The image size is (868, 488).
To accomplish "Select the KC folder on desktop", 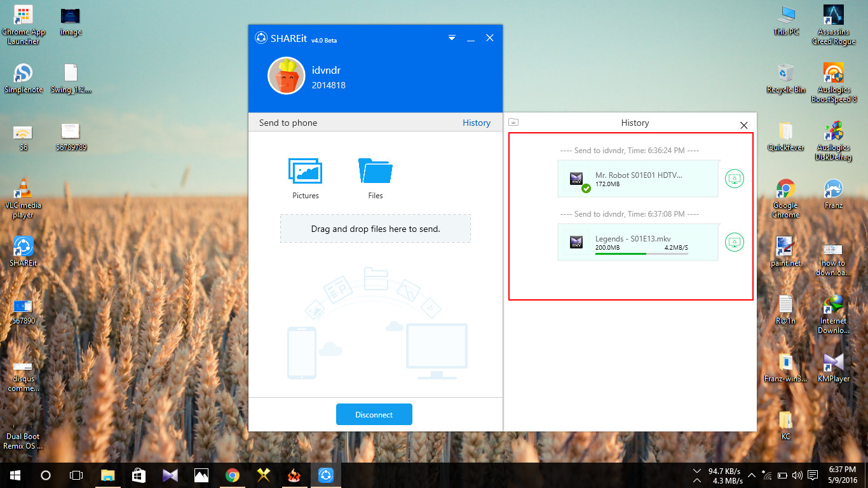I will coord(786,426).
